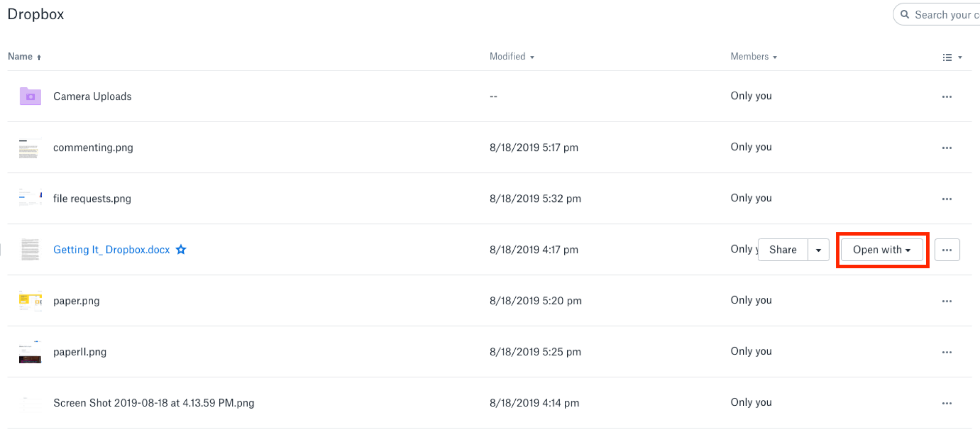This screenshot has width=980, height=447.
Task: Open more options for Camera Uploads
Action: click(947, 97)
